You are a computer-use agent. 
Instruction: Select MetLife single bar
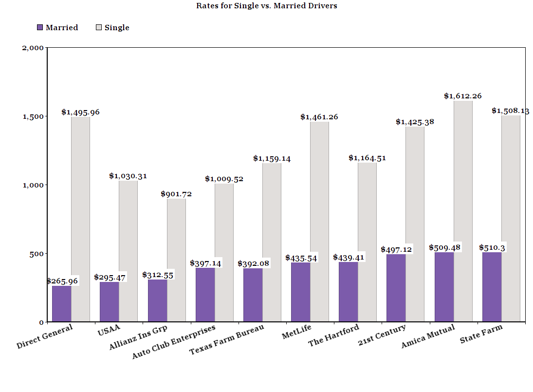[319, 222]
